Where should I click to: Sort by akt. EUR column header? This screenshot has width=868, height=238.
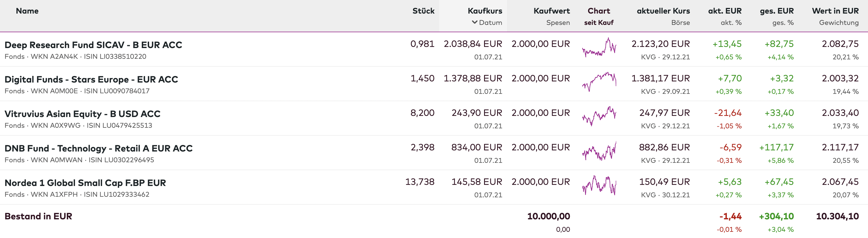pos(725,11)
